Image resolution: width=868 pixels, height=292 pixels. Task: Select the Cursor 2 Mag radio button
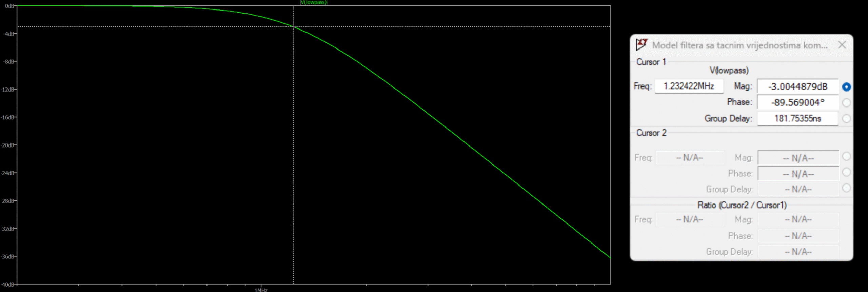point(846,156)
